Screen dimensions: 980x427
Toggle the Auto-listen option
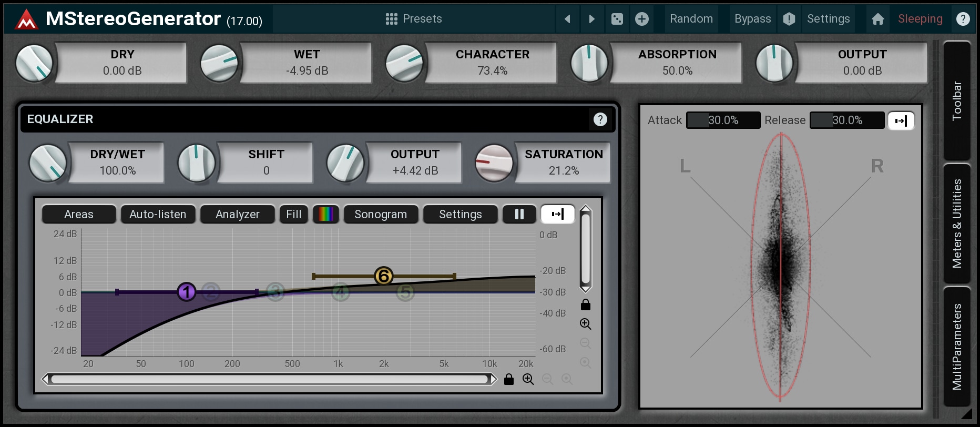158,214
